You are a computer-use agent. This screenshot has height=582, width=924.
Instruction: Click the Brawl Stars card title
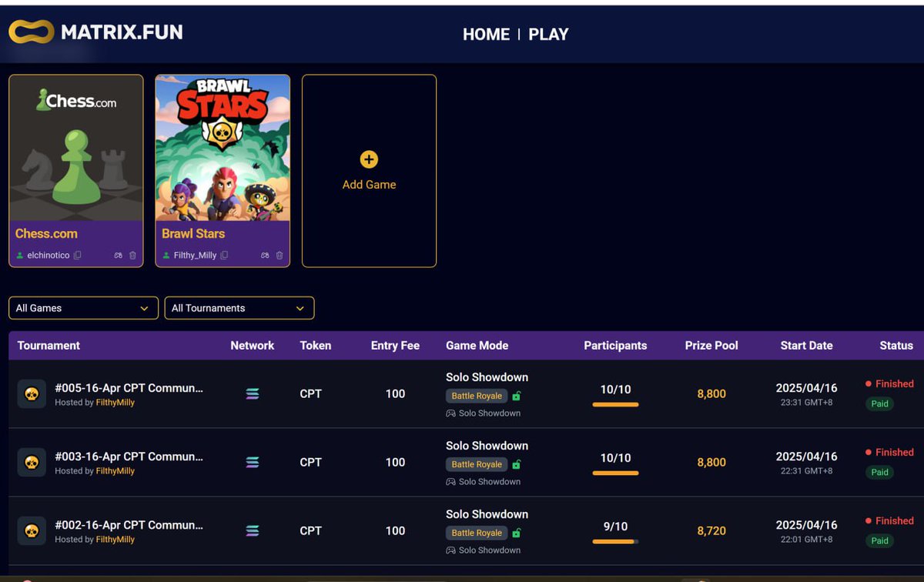click(193, 233)
